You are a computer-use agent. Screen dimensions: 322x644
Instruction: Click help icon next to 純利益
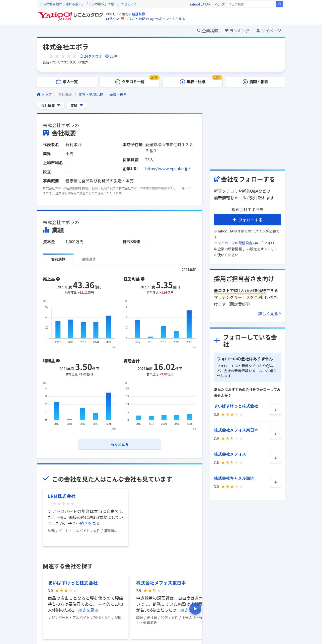(x=58, y=361)
